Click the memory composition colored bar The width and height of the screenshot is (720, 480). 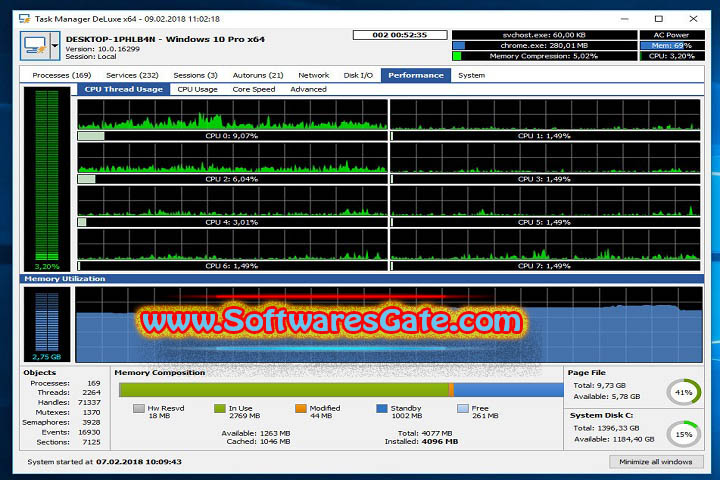tap(341, 390)
